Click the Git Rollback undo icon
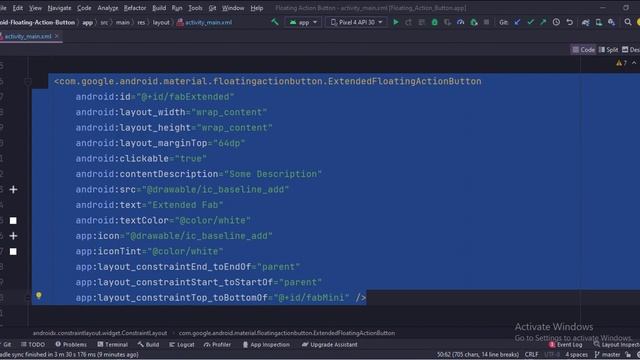 click(569, 22)
